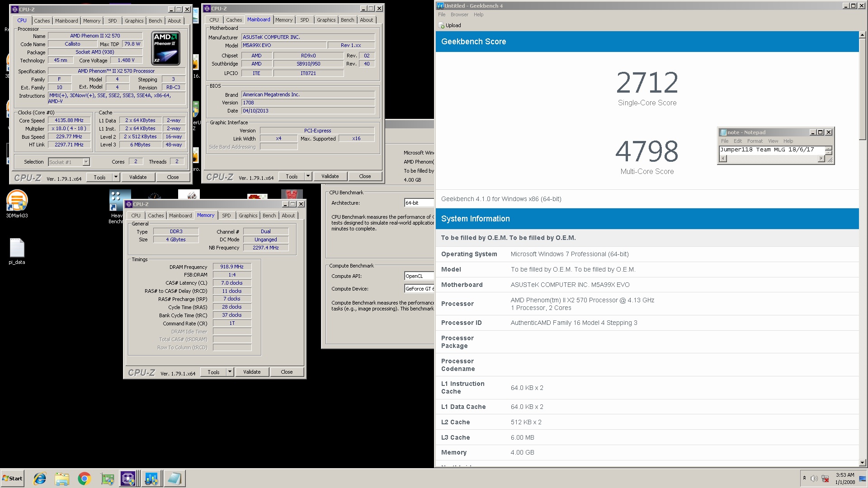Click Notepad horizontal scrollbar right arrow

point(821,159)
